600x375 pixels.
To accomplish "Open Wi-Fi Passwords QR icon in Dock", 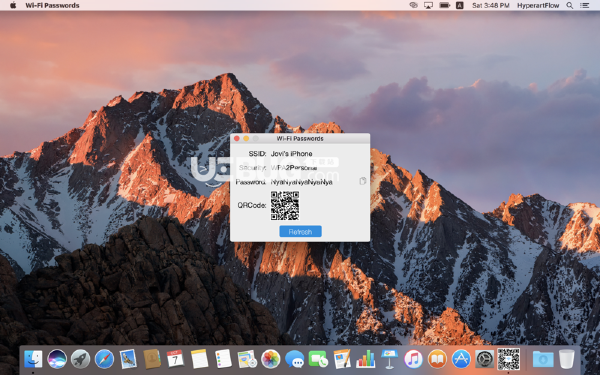I will [508, 359].
